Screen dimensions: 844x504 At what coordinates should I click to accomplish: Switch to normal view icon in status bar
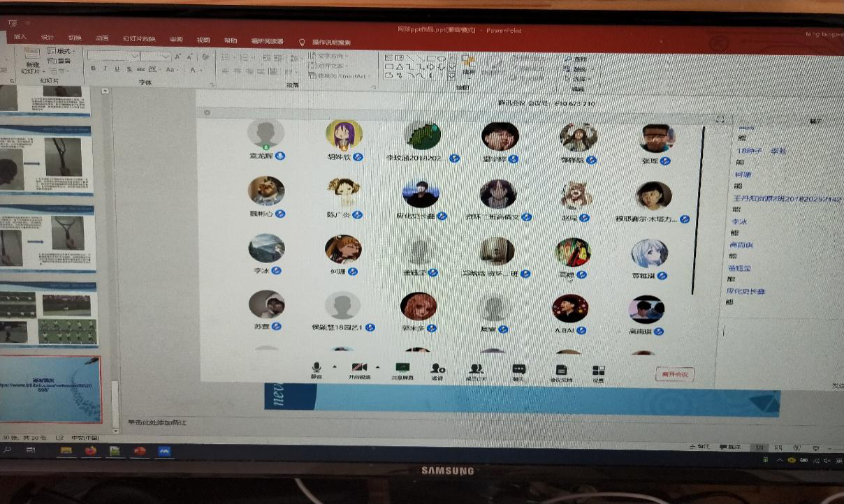click(x=759, y=447)
